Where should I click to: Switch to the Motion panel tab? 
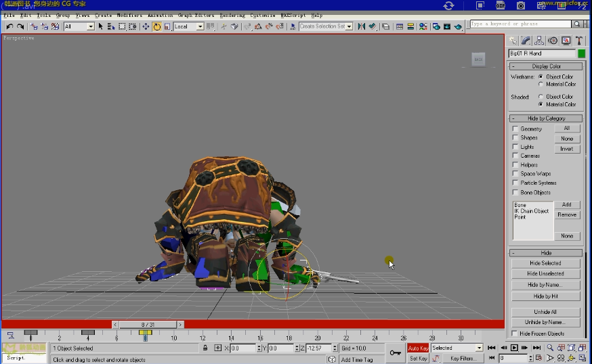click(553, 41)
